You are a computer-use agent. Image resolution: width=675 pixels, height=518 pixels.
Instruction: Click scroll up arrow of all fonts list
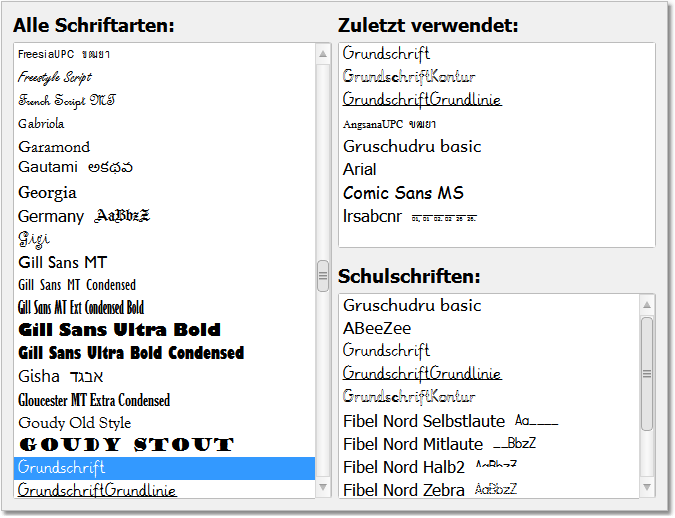(x=323, y=54)
